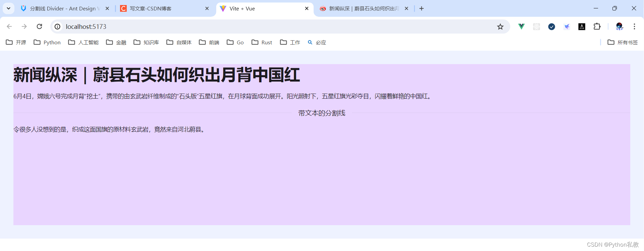This screenshot has height=251, width=644.
Task: Click the grey pixelated extension icon
Action: (x=536, y=27)
